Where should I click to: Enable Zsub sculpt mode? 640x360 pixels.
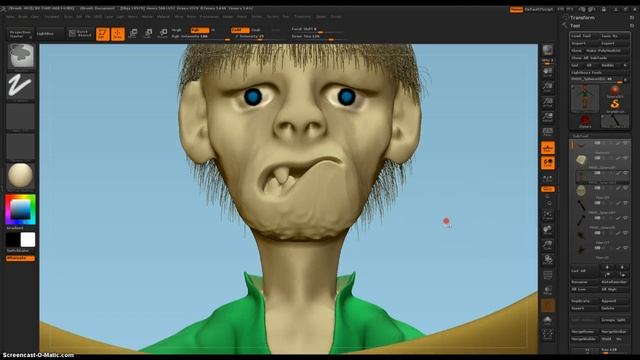(256, 30)
